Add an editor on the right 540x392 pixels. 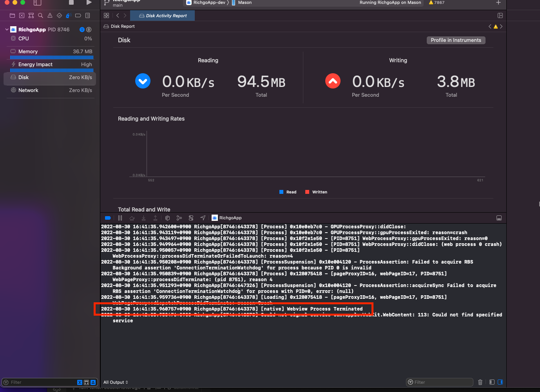tap(500, 15)
